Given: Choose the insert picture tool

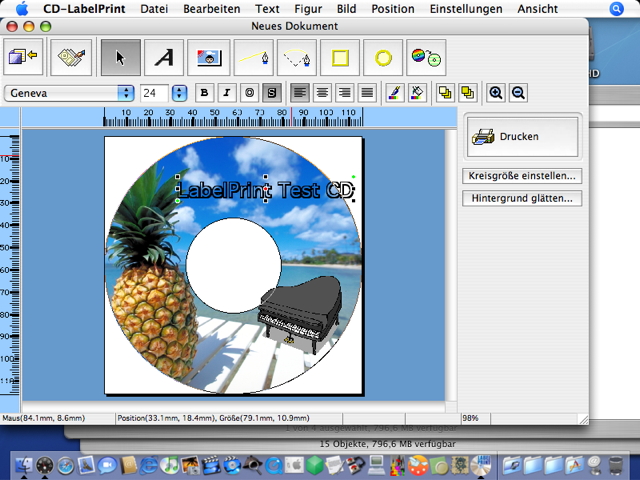Looking at the screenshot, I should pos(209,58).
